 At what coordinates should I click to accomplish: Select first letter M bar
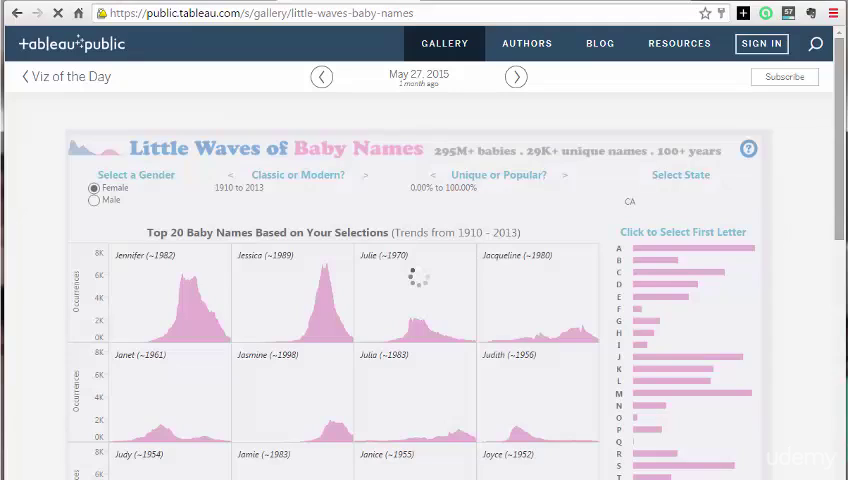[x=692, y=393]
